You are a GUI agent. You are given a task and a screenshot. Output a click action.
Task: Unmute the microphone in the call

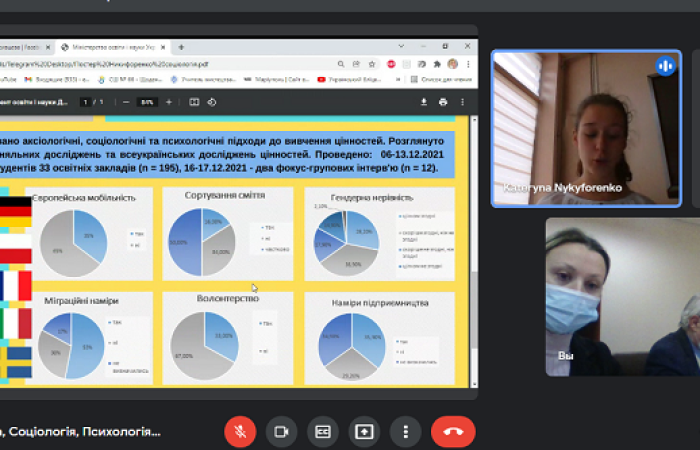tap(240, 432)
